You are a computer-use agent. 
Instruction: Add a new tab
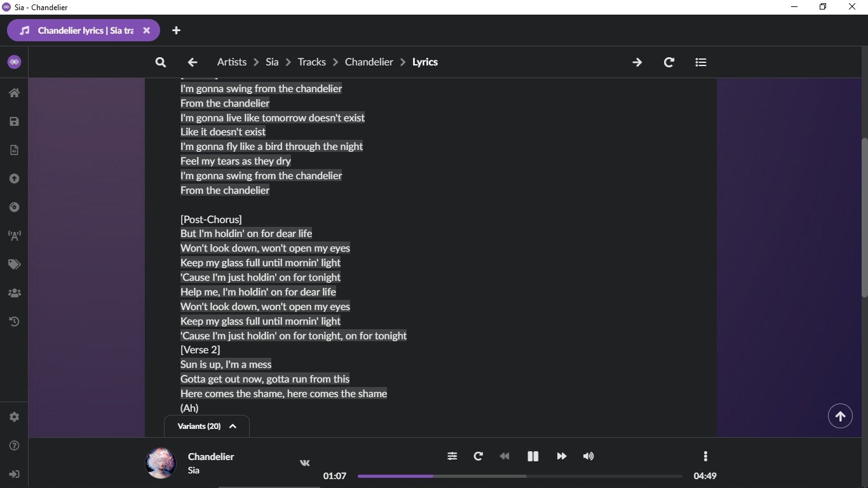pos(176,30)
